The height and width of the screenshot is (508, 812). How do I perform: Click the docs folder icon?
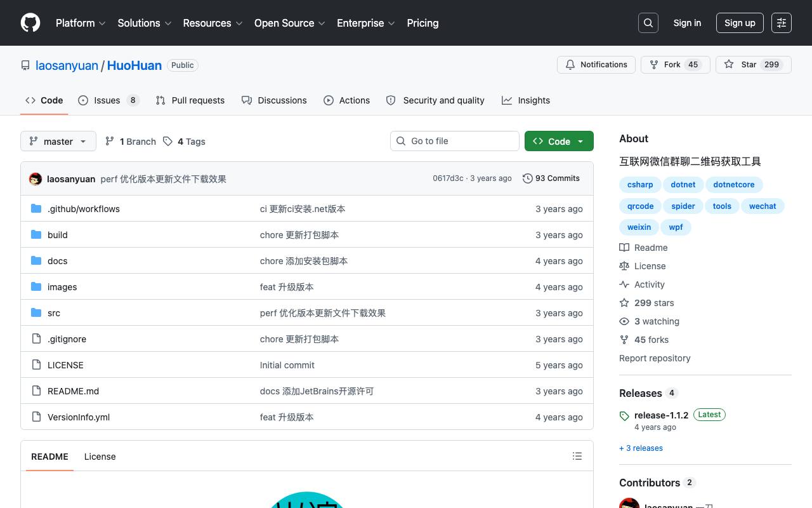click(x=36, y=261)
